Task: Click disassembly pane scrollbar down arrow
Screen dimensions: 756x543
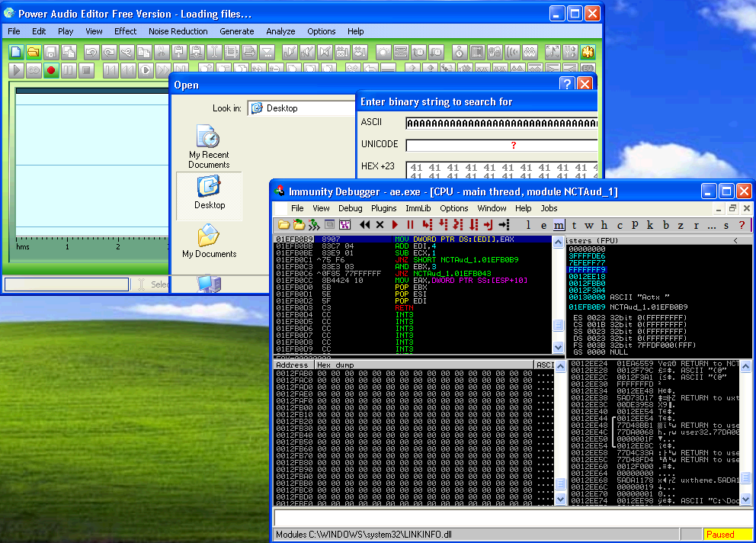Action: click(x=559, y=347)
